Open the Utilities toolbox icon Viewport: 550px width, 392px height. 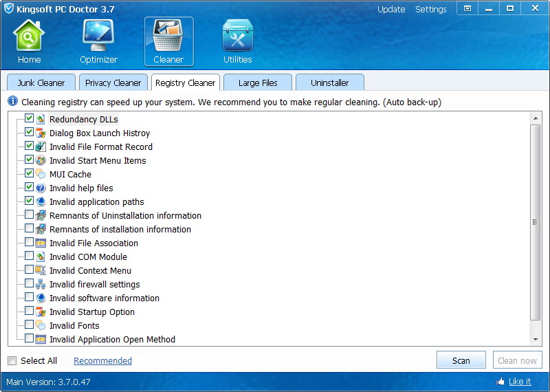tap(237, 36)
